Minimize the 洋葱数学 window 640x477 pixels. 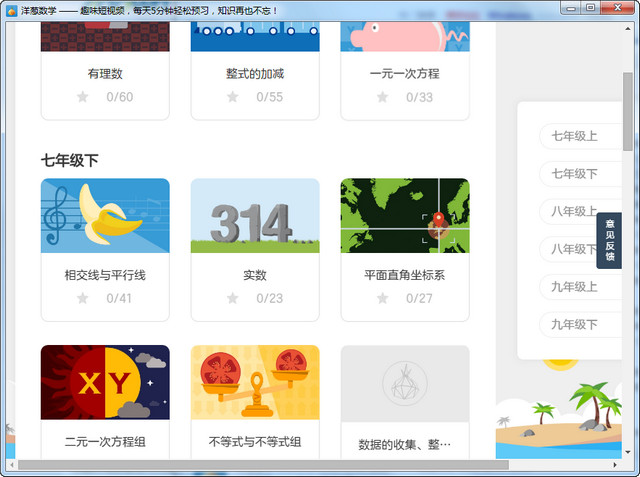571,8
